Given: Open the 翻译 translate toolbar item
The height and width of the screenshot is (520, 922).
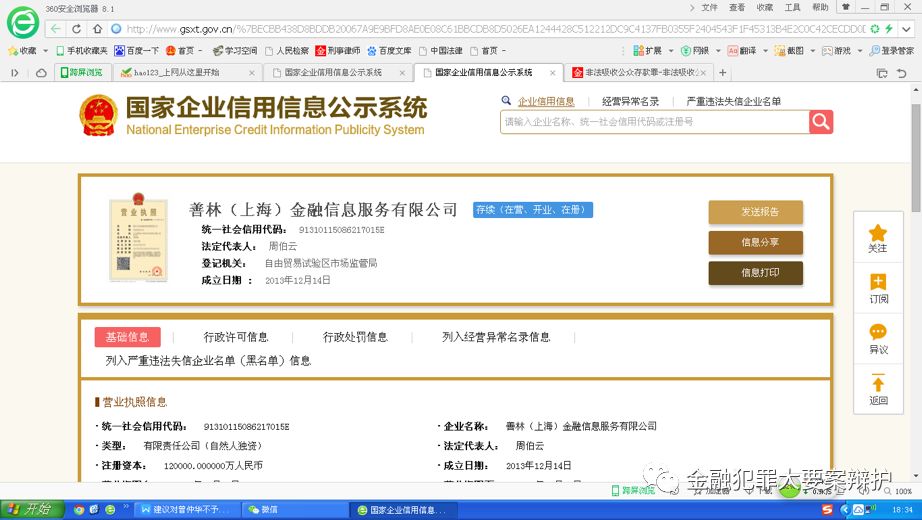Looking at the screenshot, I should (x=741, y=51).
